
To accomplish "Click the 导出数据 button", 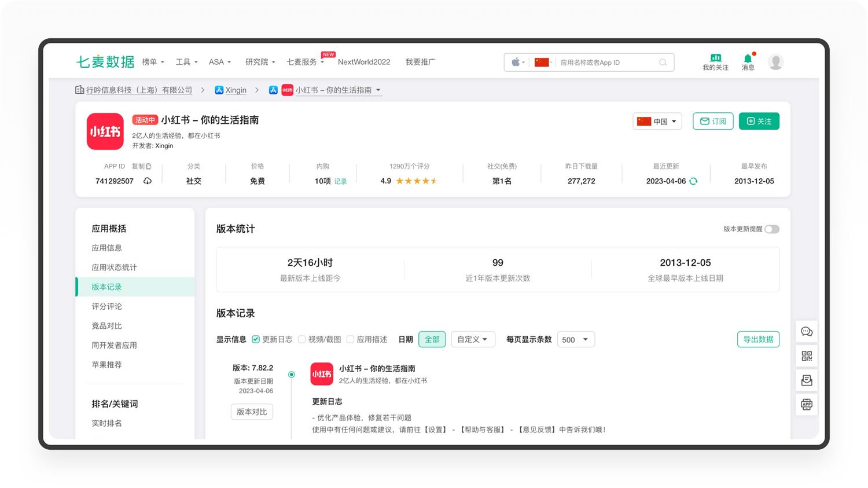I will [x=758, y=339].
